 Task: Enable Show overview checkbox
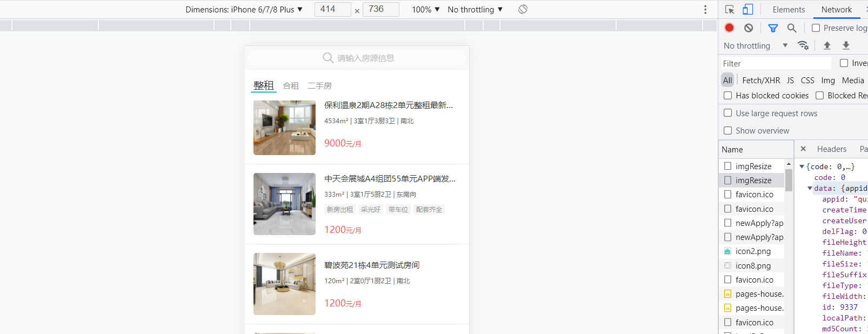[728, 130]
